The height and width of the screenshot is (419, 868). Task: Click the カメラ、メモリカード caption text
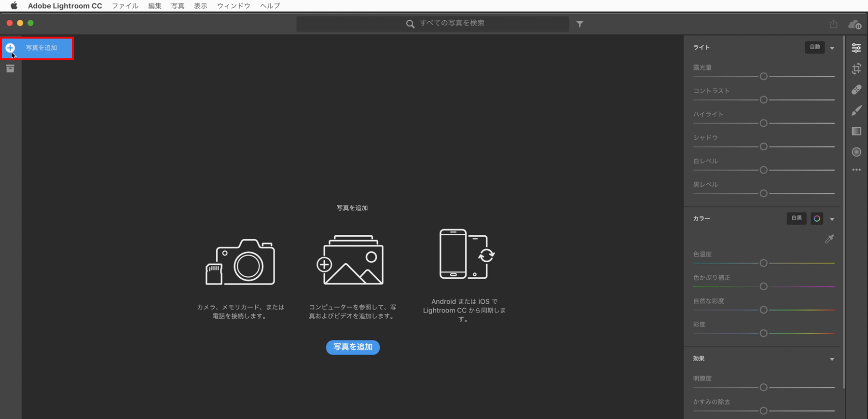240,311
